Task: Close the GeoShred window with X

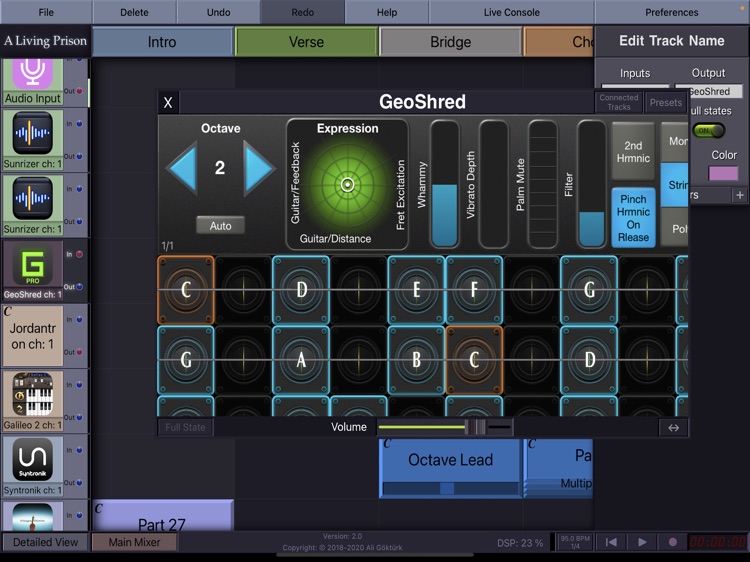Action: point(168,102)
